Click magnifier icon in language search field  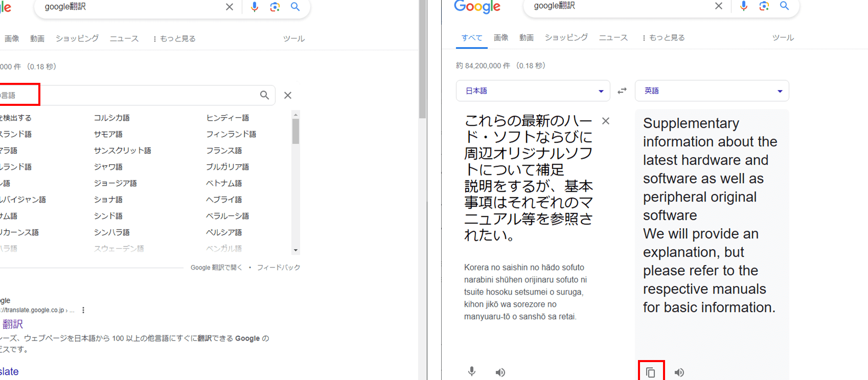(264, 95)
